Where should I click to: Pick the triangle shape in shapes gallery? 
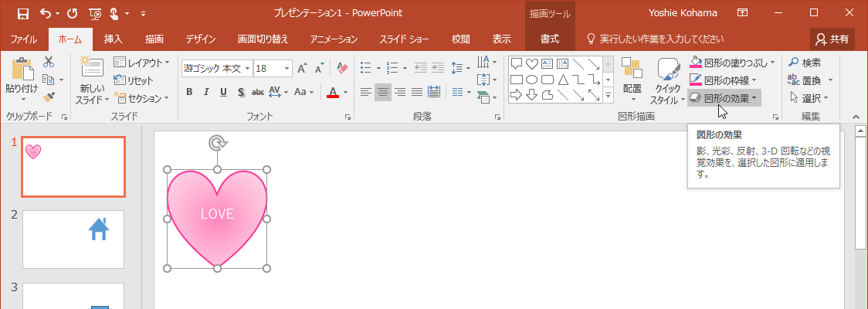[562, 80]
